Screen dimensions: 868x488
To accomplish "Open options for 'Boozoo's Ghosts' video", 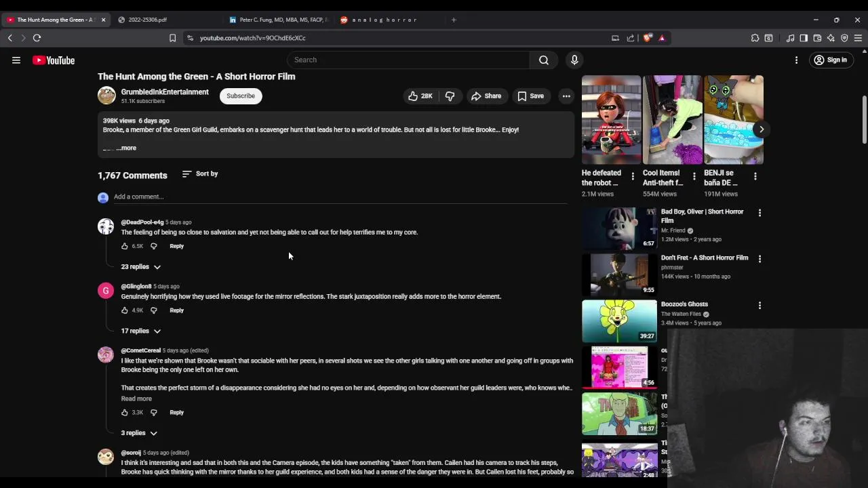I will click(x=759, y=305).
